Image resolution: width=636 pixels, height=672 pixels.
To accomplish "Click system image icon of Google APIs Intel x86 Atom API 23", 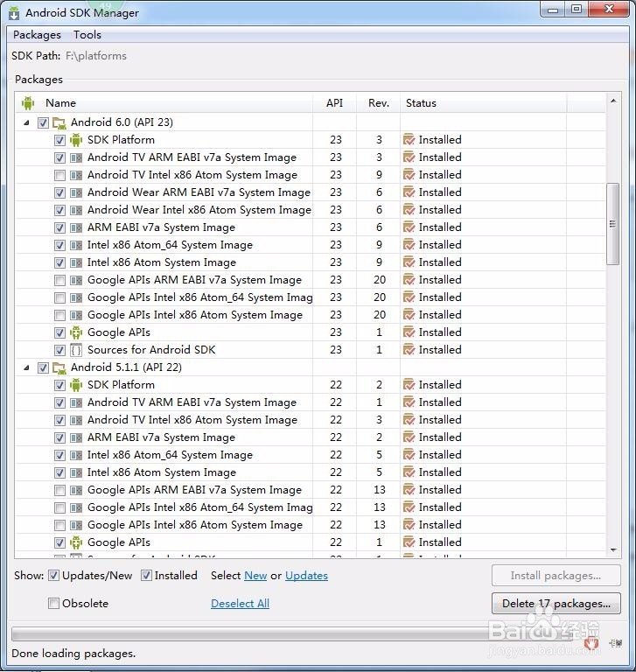I will pos(76,315).
